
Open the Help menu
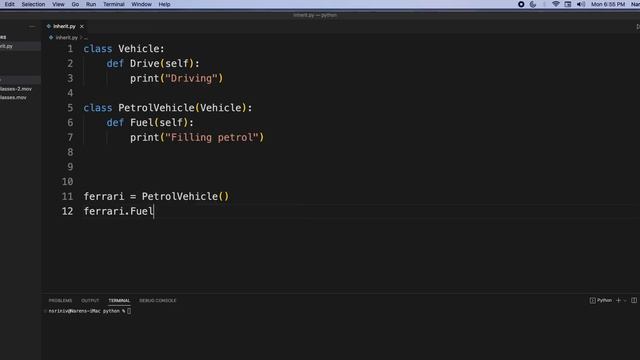click(164, 4)
